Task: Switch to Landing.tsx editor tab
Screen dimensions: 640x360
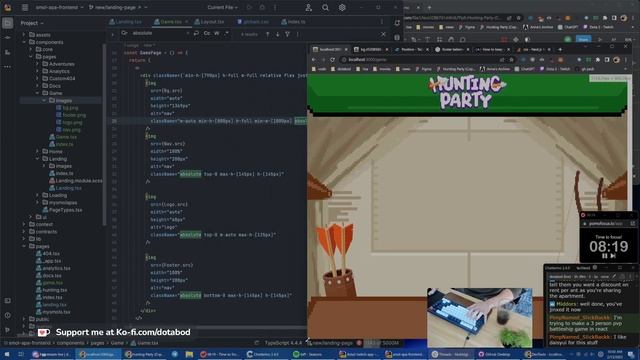Action: [x=126, y=22]
